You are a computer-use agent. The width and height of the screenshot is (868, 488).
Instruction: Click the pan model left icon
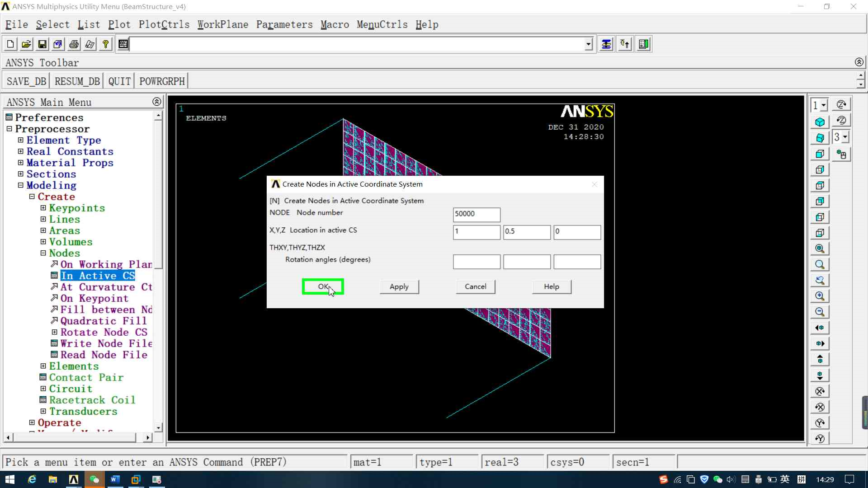[x=820, y=328]
